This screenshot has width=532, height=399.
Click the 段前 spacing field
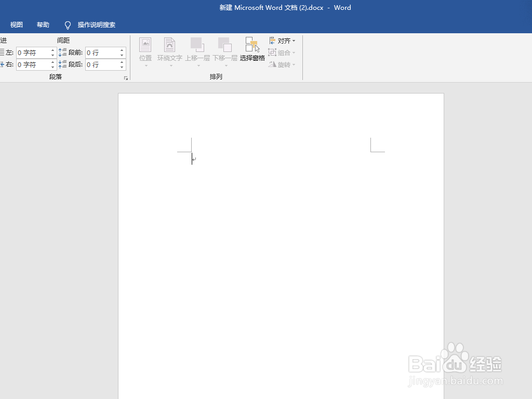coord(102,52)
